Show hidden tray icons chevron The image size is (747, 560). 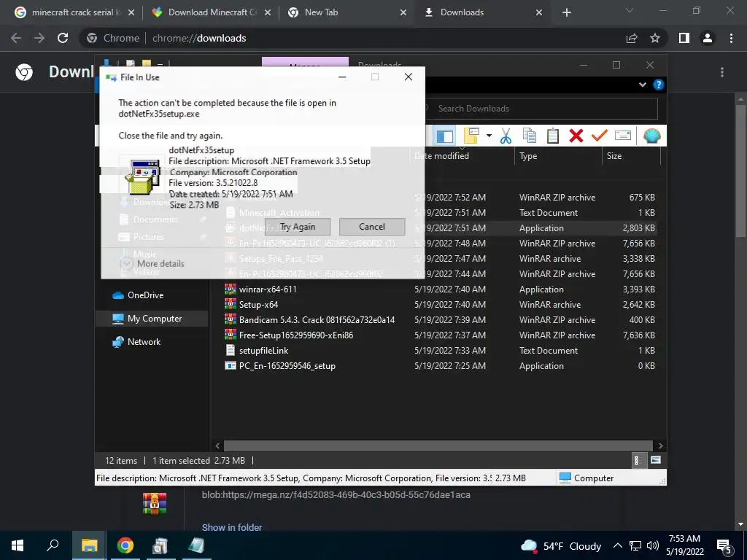pos(617,545)
